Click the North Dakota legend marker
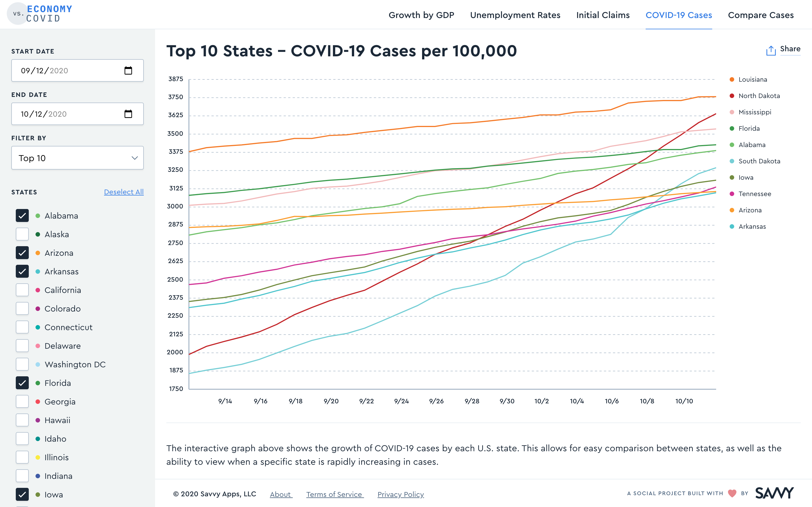 click(x=732, y=96)
